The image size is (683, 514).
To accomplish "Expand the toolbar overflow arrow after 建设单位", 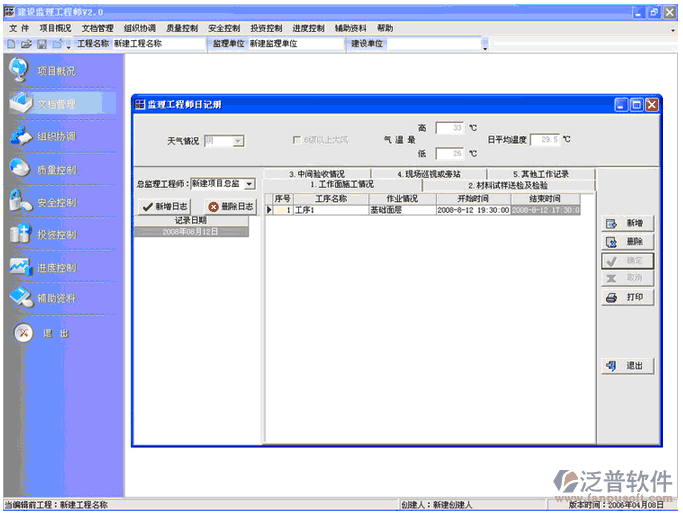I will [485, 47].
